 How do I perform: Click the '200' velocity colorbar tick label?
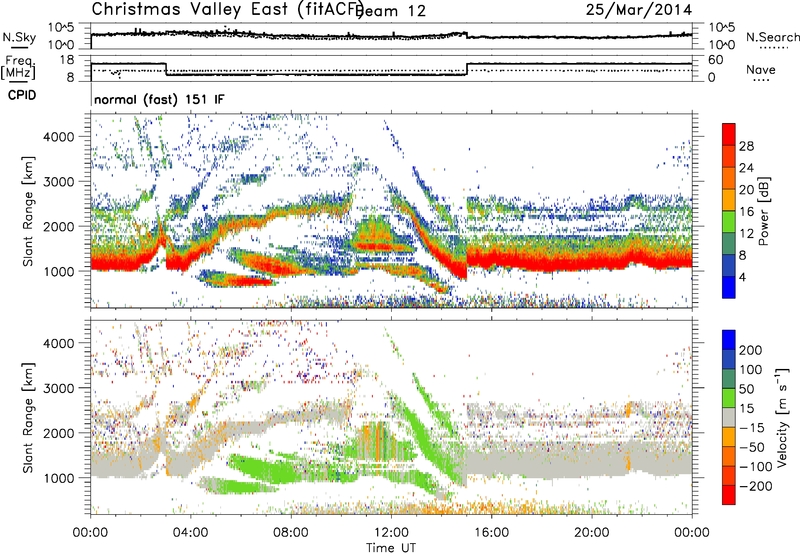pos(751,350)
